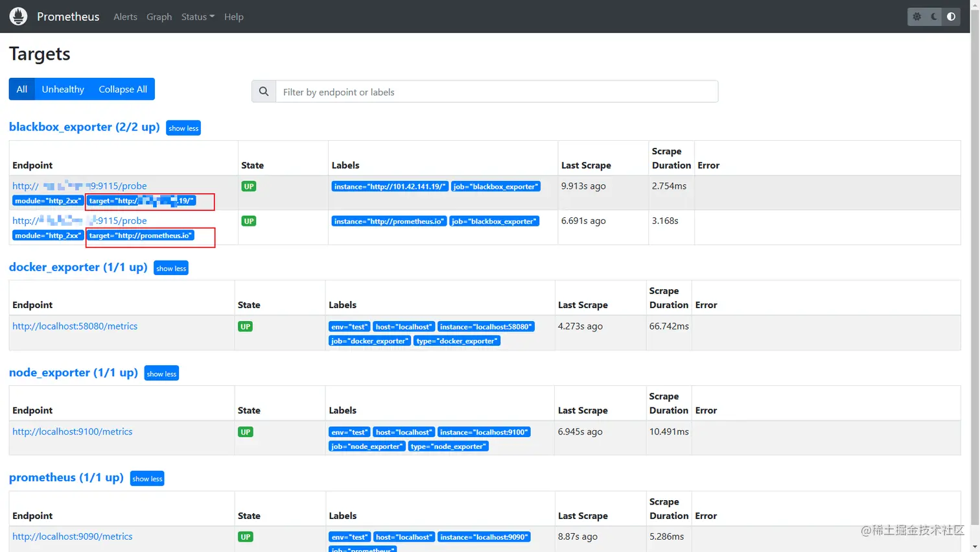Open the first blackbox 9115/probe endpoint link
The width and height of the screenshot is (980, 552).
[79, 186]
